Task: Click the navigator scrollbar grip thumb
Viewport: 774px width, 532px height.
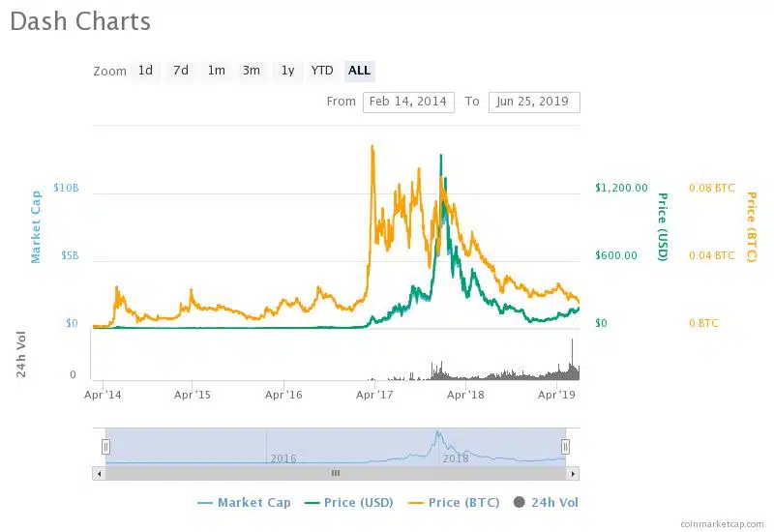Action: click(x=336, y=473)
